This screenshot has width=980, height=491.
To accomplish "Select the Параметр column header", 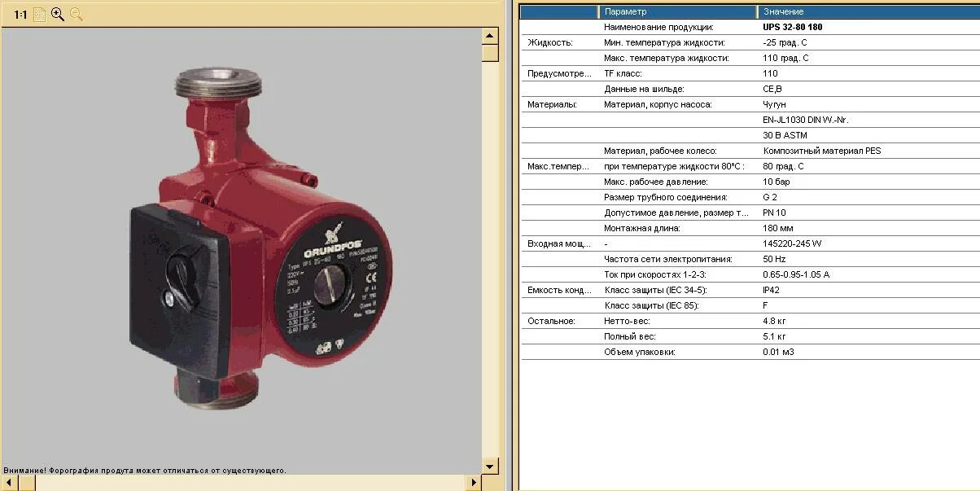I will [677, 11].
